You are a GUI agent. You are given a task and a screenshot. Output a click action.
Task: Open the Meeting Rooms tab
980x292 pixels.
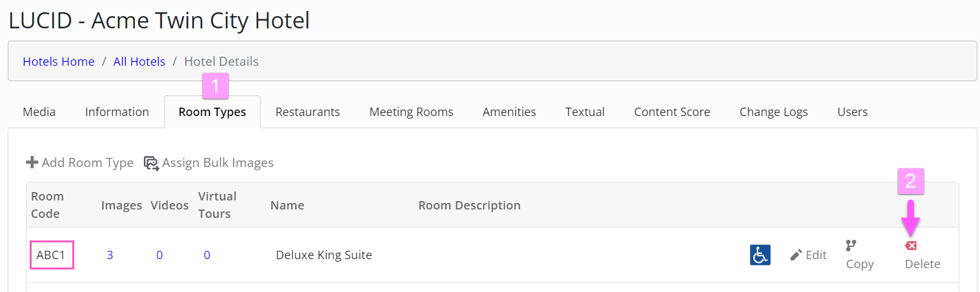pos(412,112)
